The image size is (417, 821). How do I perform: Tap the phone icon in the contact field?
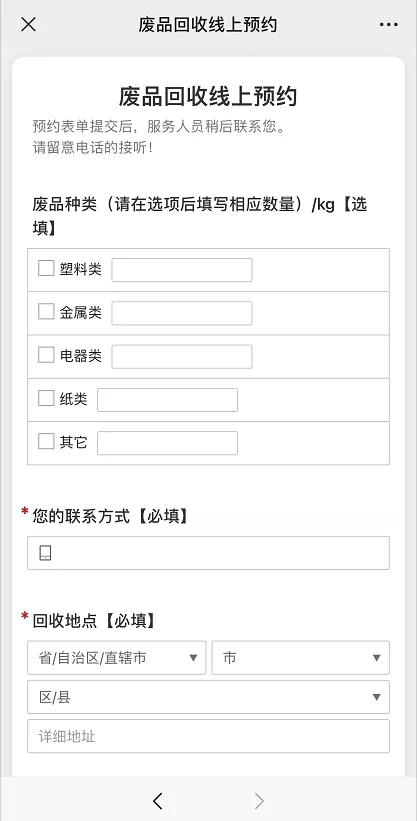coord(46,553)
